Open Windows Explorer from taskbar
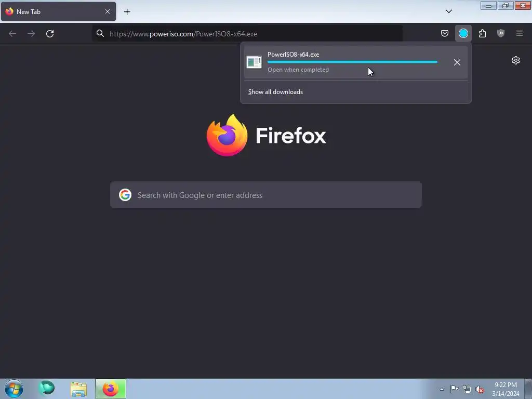Viewport: 532px width, 399px height. tap(79, 389)
